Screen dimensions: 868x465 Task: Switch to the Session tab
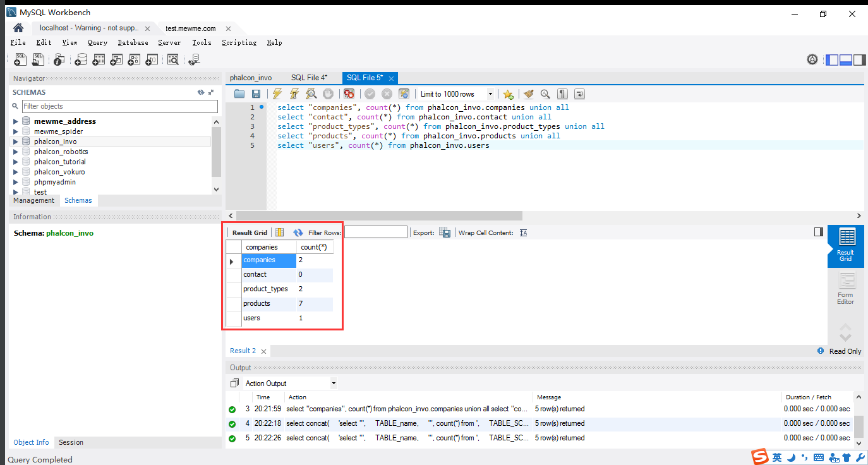[71, 442]
